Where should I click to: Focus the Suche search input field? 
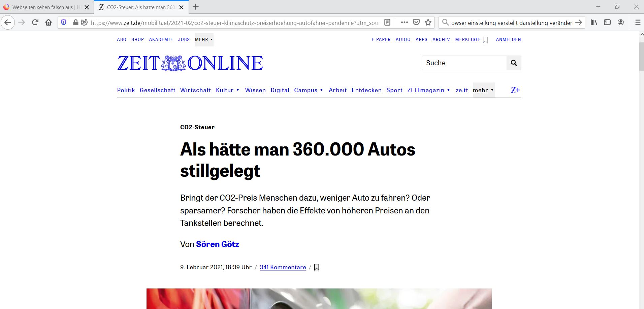(464, 63)
